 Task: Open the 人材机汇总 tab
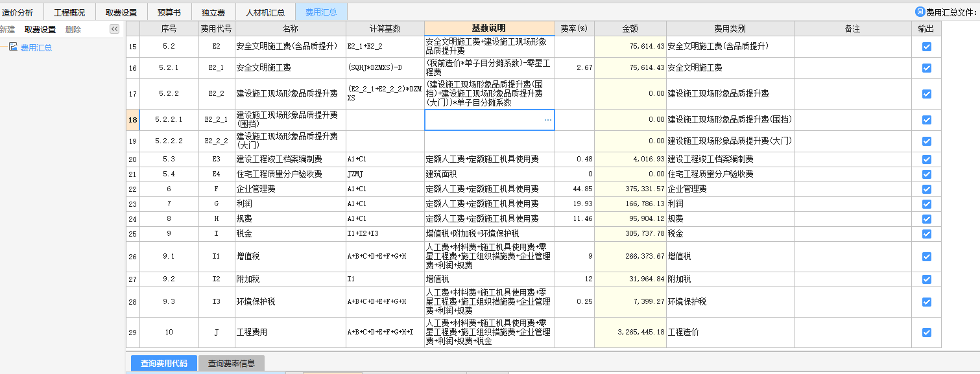tap(265, 12)
